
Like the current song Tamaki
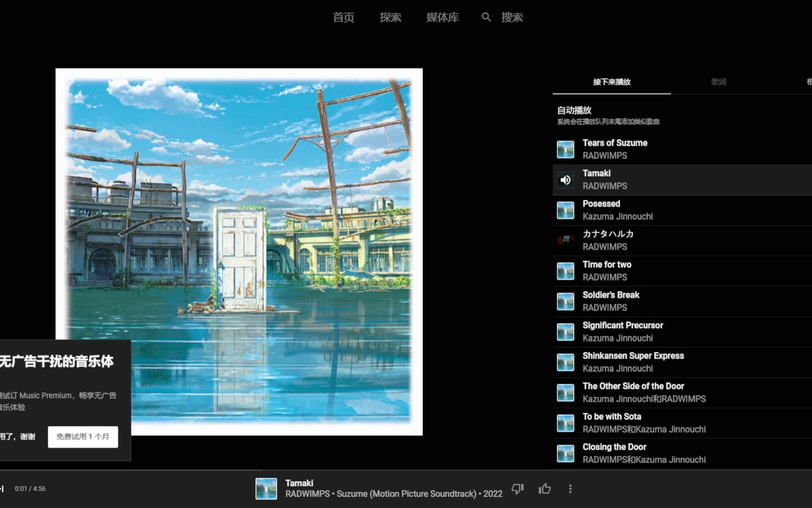pyautogui.click(x=545, y=488)
